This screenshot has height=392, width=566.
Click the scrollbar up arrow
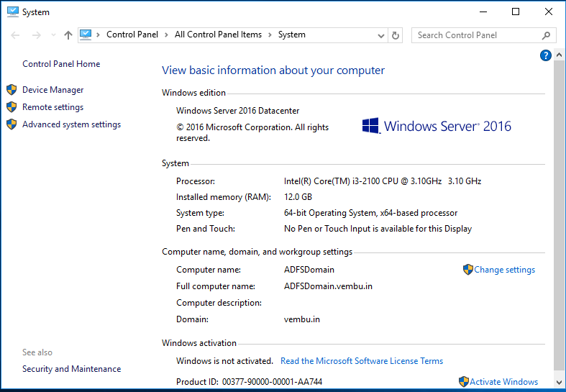click(559, 55)
